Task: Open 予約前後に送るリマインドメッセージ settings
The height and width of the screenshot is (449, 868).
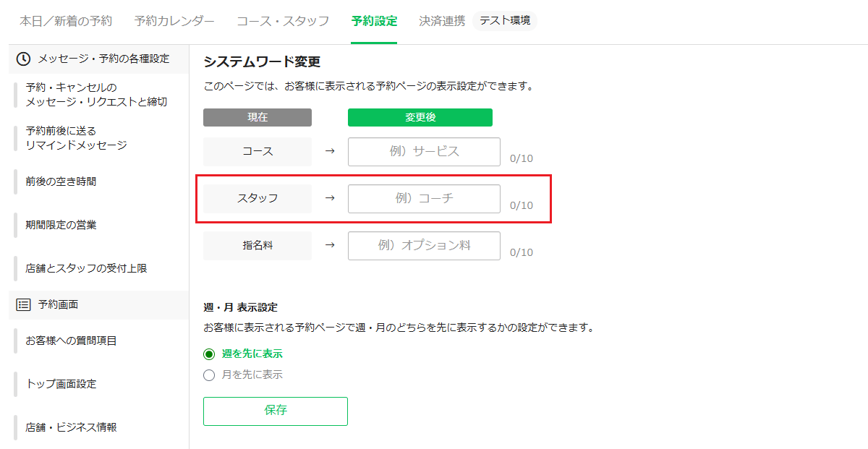Action: coord(76,138)
